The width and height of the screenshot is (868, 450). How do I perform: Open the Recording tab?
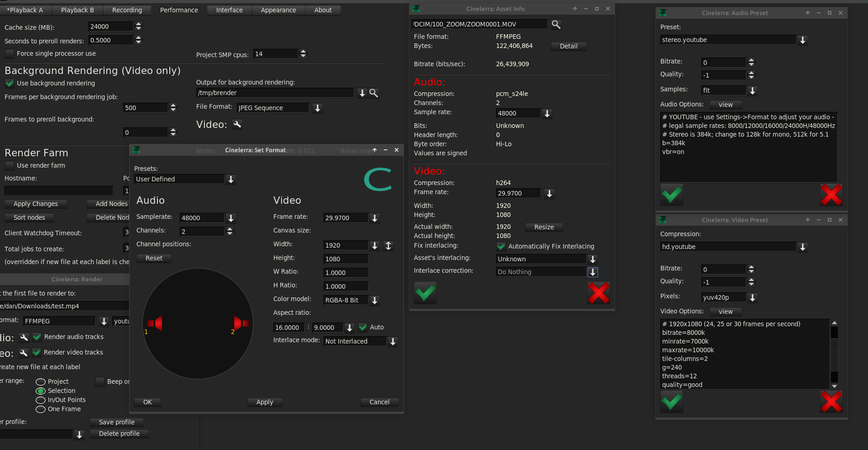pos(127,10)
